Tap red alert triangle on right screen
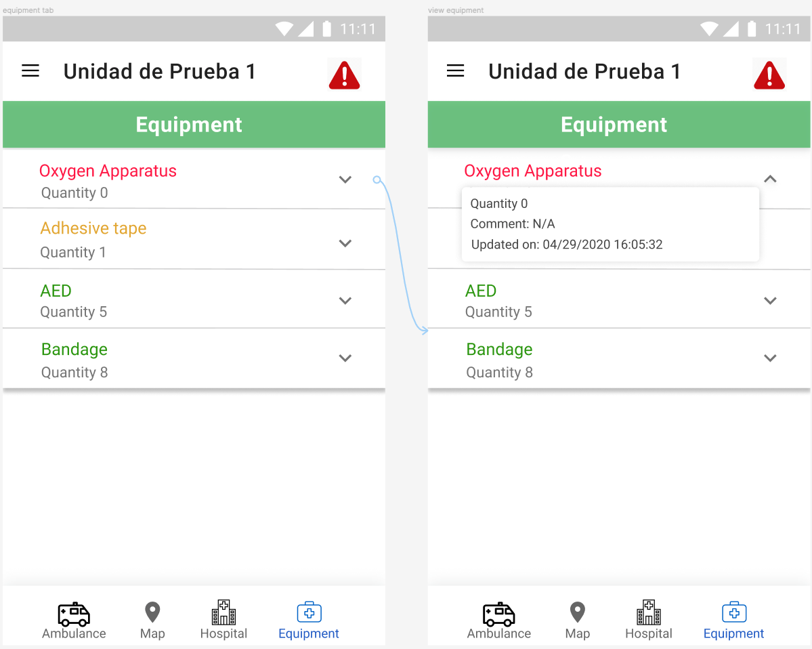812x649 pixels. pos(769,75)
